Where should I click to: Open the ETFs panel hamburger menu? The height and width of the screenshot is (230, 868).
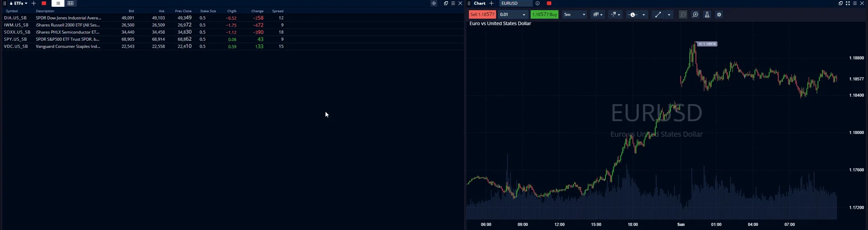[x=453, y=3]
